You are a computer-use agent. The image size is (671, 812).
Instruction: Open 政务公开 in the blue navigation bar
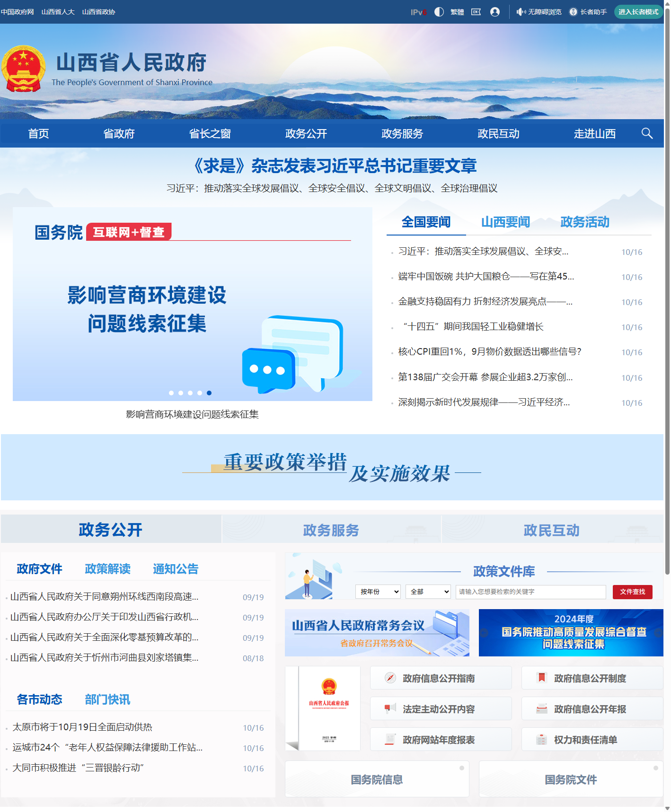[306, 133]
